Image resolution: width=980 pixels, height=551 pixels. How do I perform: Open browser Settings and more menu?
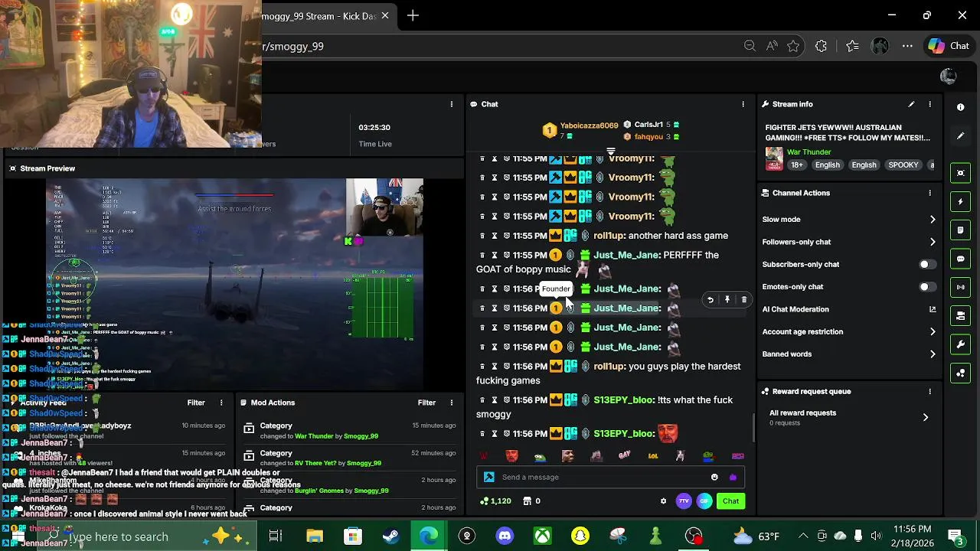point(907,46)
